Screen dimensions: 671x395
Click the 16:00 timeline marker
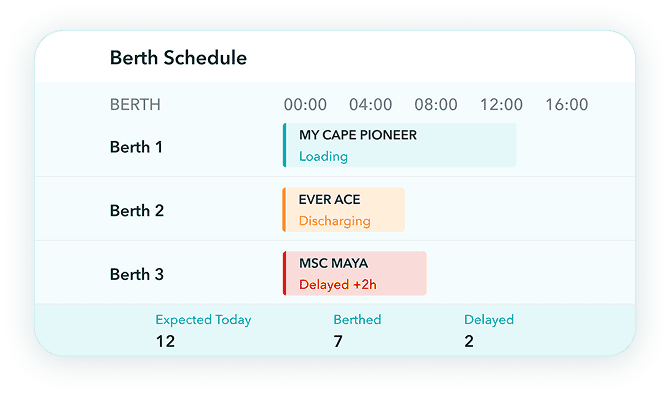[x=567, y=104]
